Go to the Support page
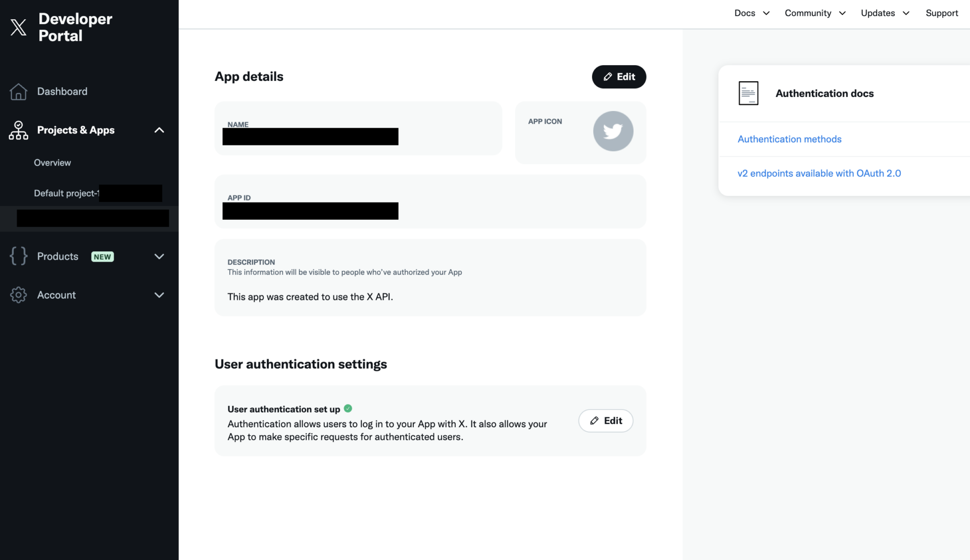Screen dimensions: 970x560 tap(942, 13)
